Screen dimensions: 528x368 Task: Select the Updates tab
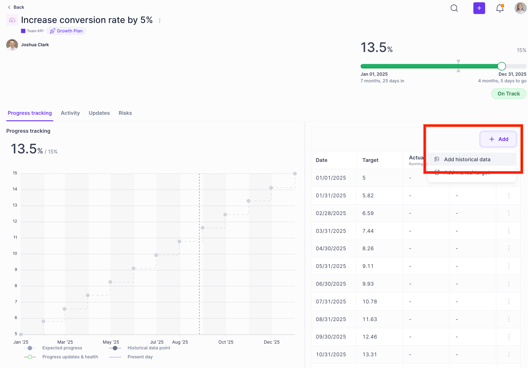tap(99, 113)
